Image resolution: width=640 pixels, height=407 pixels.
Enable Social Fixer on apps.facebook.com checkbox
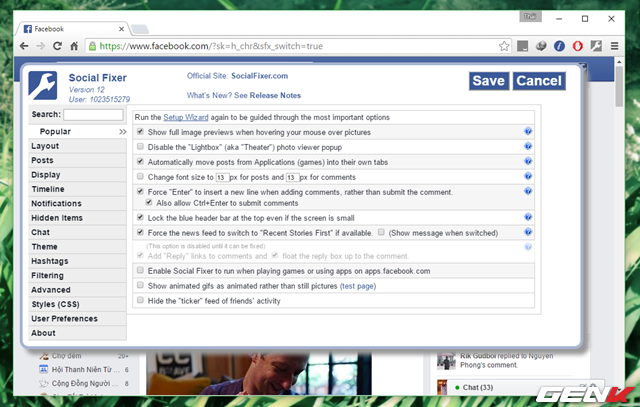click(140, 270)
